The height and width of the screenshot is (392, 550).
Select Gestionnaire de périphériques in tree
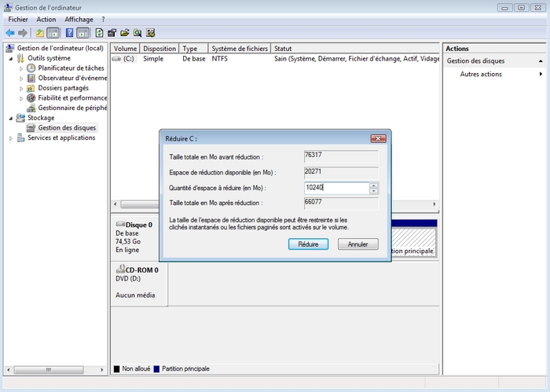click(x=72, y=108)
